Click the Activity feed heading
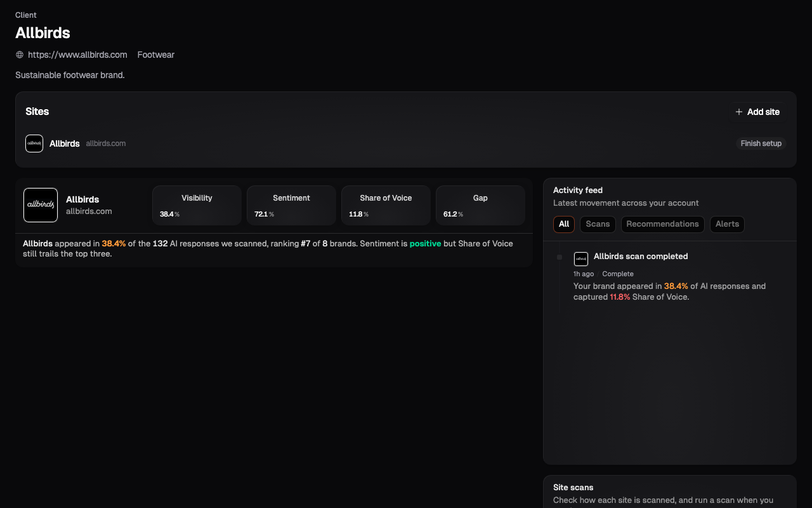 click(578, 190)
